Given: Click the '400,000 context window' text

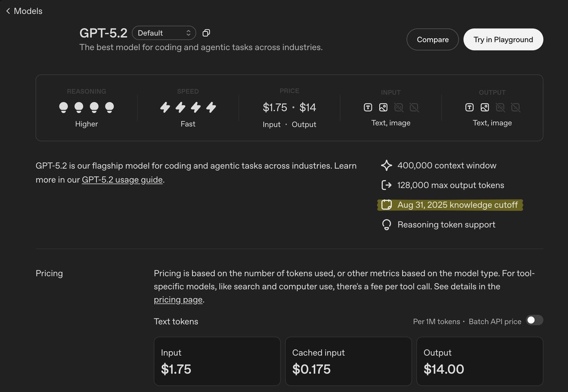Looking at the screenshot, I should click(x=447, y=166).
